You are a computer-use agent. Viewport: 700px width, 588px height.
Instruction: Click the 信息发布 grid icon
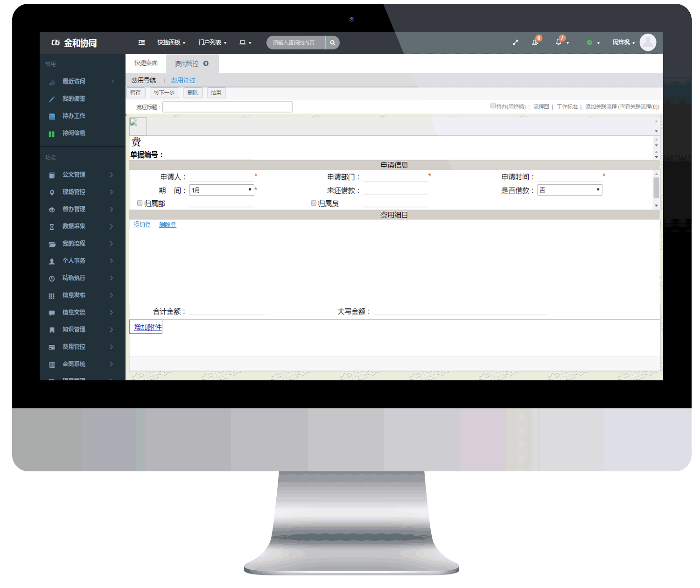click(52, 295)
